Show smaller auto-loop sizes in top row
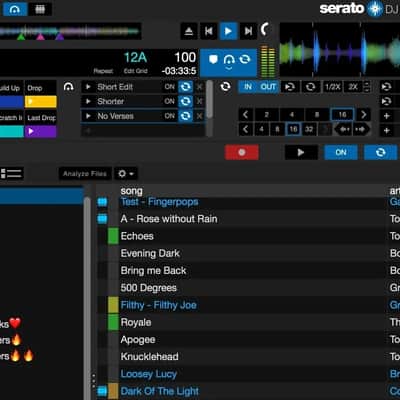The height and width of the screenshot is (400, 400). (x=245, y=115)
